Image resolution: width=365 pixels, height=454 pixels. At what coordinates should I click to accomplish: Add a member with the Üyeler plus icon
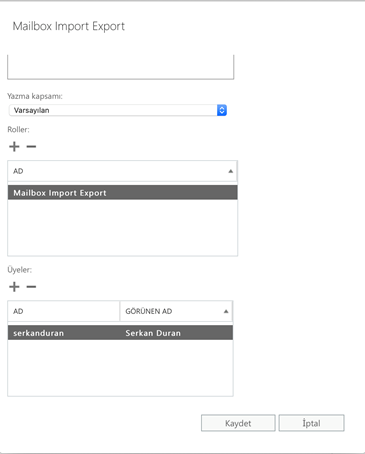tap(14, 287)
